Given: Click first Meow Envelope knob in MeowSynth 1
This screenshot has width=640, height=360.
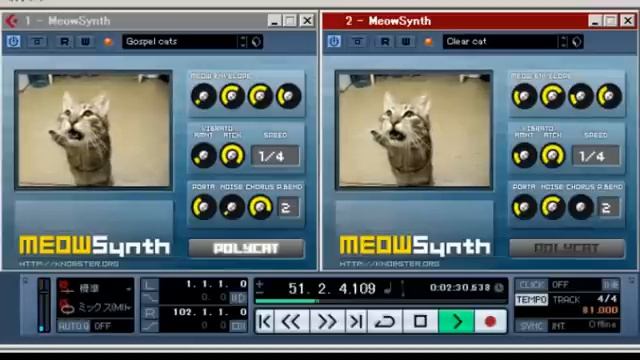Looking at the screenshot, I should point(203,96).
